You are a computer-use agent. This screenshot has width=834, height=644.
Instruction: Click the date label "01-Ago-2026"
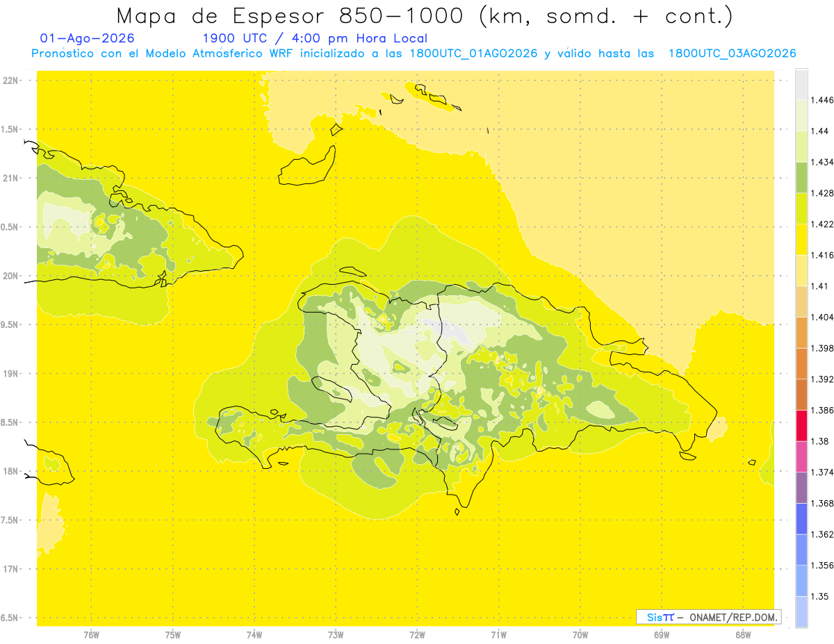pos(88,38)
